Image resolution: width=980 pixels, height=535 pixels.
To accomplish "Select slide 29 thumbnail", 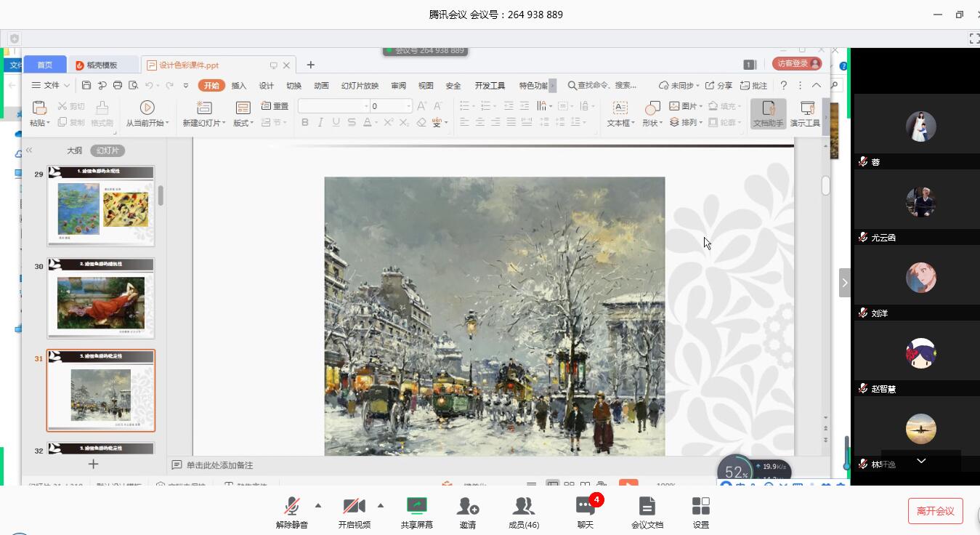I will pyautogui.click(x=101, y=206).
